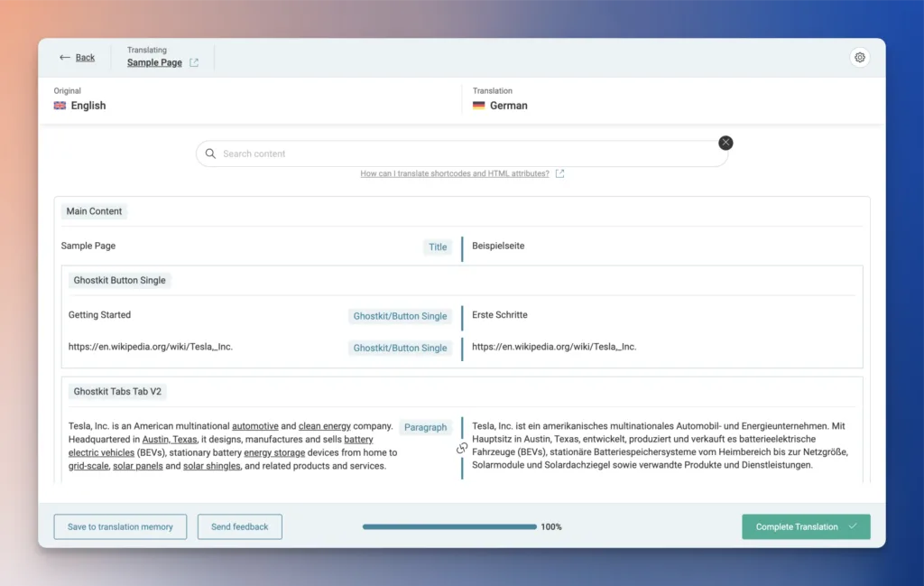Click the German flag icon
Screen dimensions: 924x586
(x=479, y=106)
